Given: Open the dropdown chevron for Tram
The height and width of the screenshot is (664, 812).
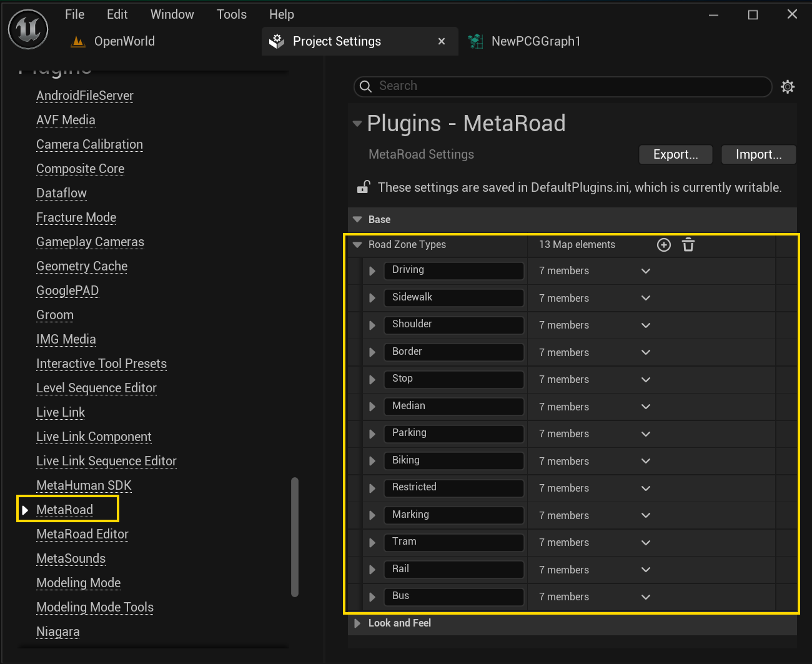Looking at the screenshot, I should pos(646,543).
